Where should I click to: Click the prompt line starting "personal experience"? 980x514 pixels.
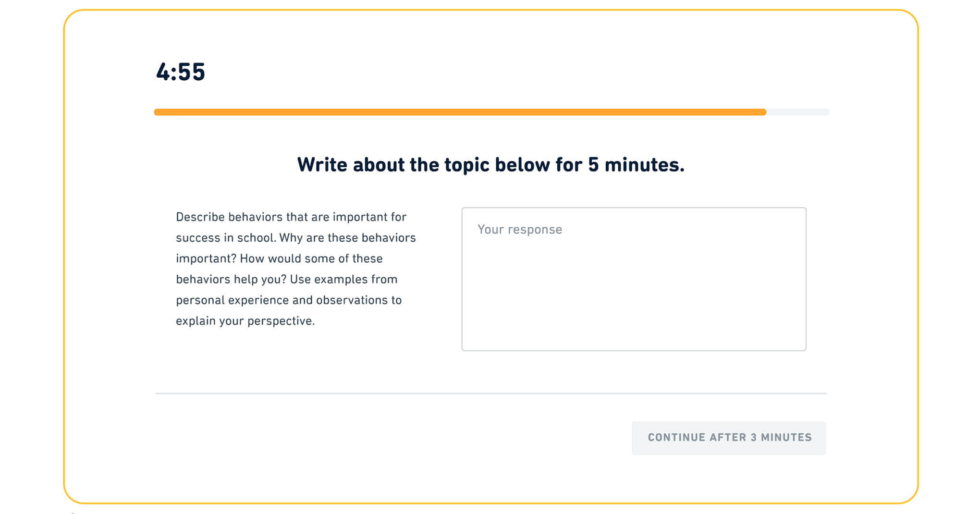click(288, 300)
